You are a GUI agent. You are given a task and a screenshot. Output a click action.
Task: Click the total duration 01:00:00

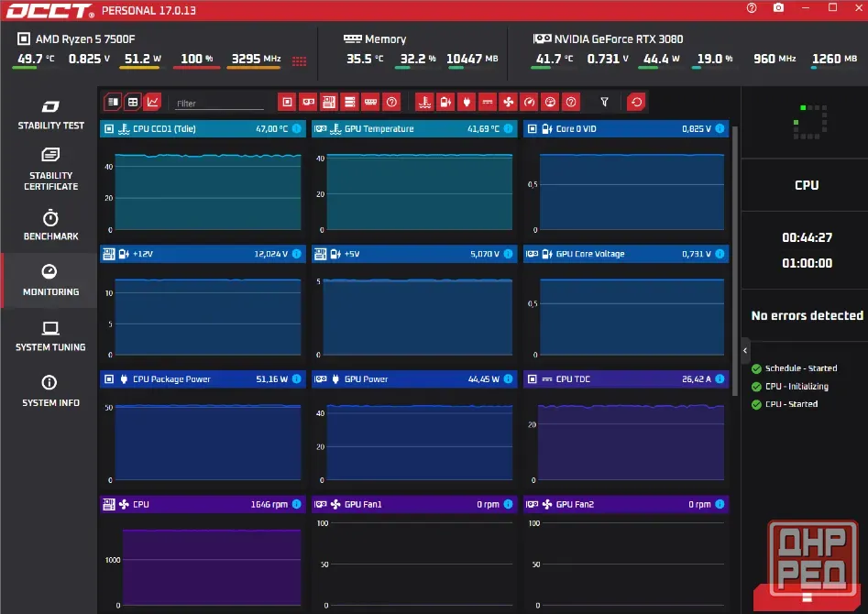807,263
